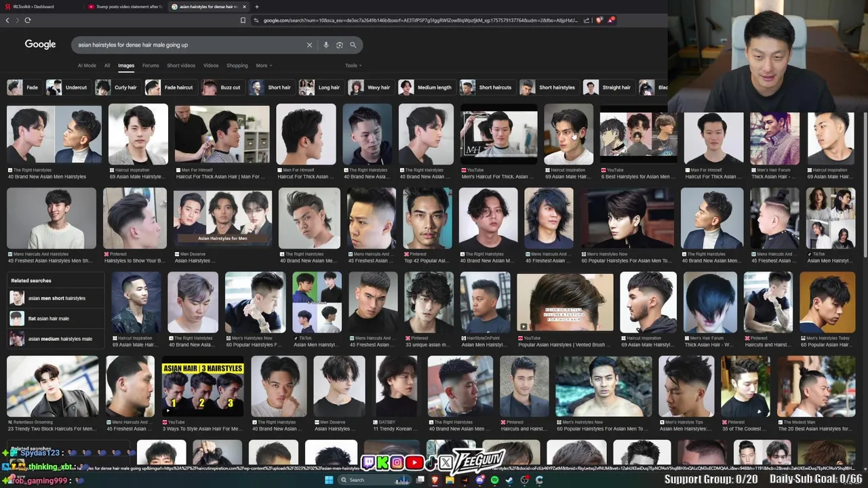Image resolution: width=868 pixels, height=488 pixels.
Task: Close the asian hairstyles tab
Action: (x=245, y=7)
